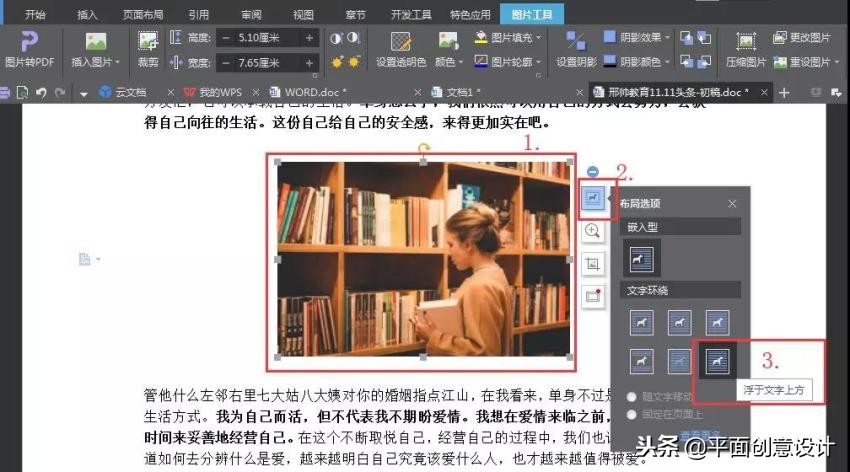The image size is (850, 472).
Task: Click the floating crop button beside picture
Action: click(x=593, y=264)
